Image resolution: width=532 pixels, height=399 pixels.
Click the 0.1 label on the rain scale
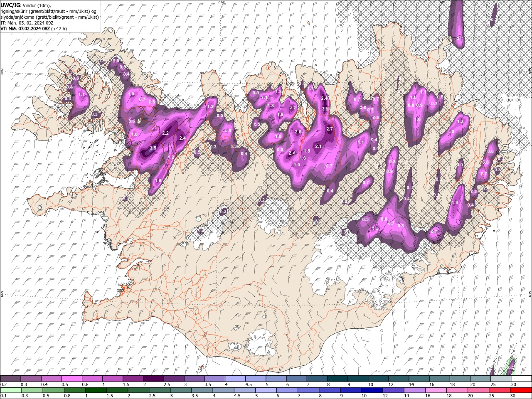coord(3,396)
